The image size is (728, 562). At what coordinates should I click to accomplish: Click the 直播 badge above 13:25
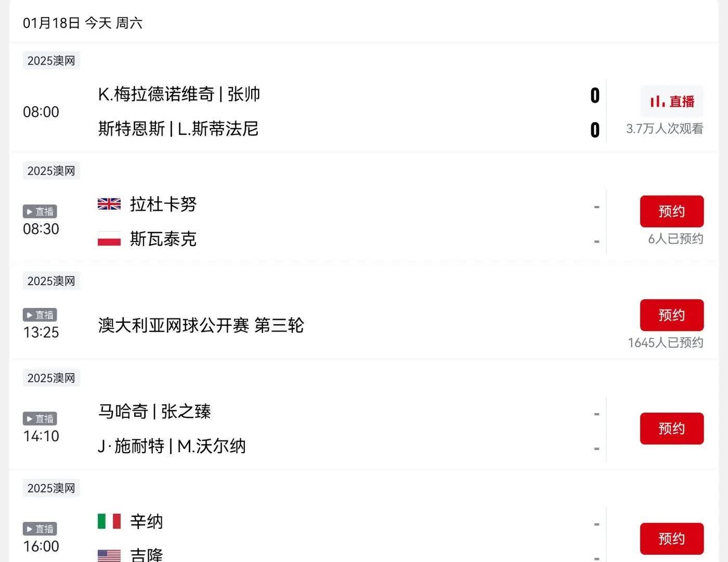click(40, 315)
